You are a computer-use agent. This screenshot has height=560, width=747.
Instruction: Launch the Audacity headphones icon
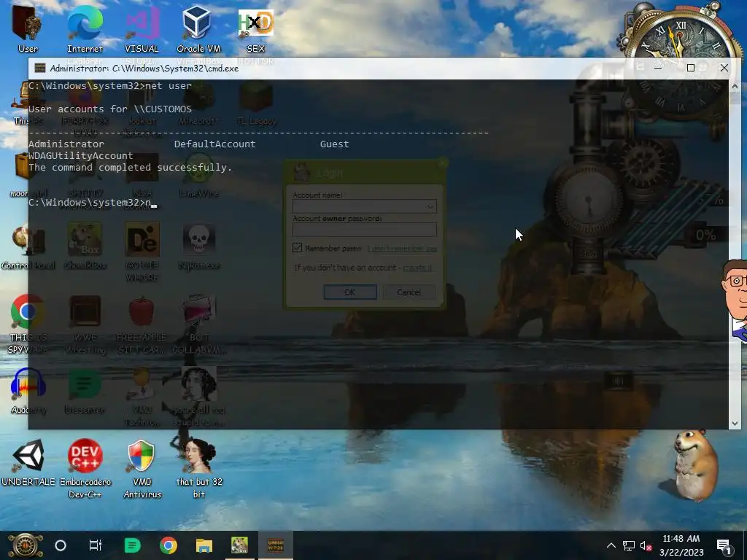[28, 388]
